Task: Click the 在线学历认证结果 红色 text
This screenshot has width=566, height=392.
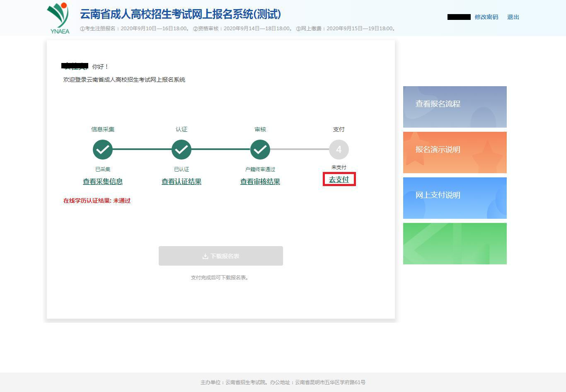Action: 97,201
